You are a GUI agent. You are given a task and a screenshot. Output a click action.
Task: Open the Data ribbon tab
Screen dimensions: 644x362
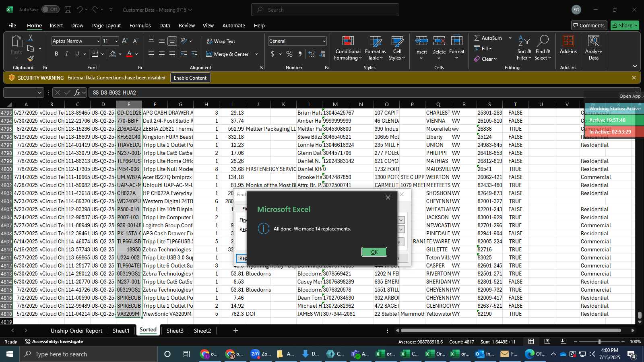click(165, 25)
